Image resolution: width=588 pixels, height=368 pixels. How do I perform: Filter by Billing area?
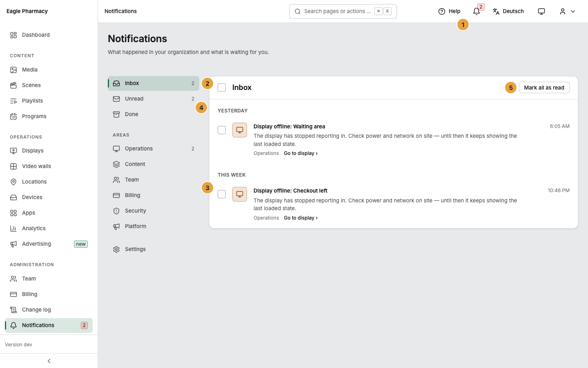click(154, 195)
